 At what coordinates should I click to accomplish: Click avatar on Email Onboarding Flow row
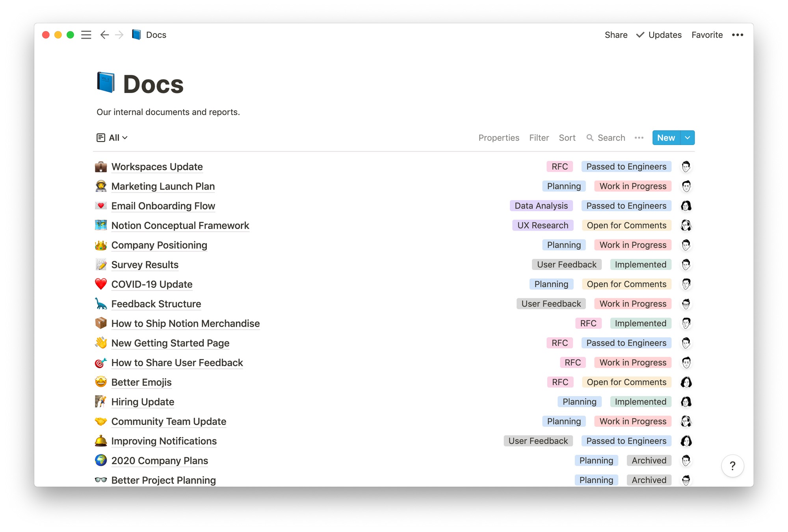click(686, 206)
